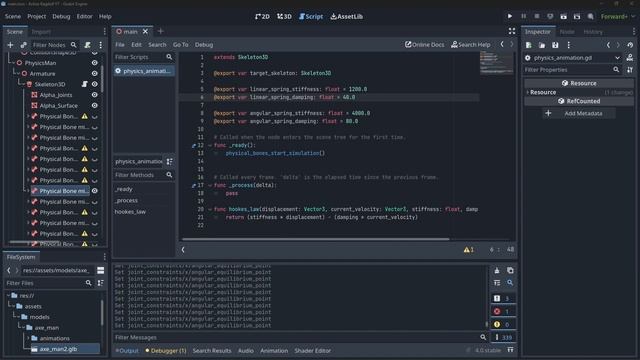Toggle visibility of Skeleton3D node
The height and width of the screenshot is (360, 640).
pyautogui.click(x=94, y=84)
